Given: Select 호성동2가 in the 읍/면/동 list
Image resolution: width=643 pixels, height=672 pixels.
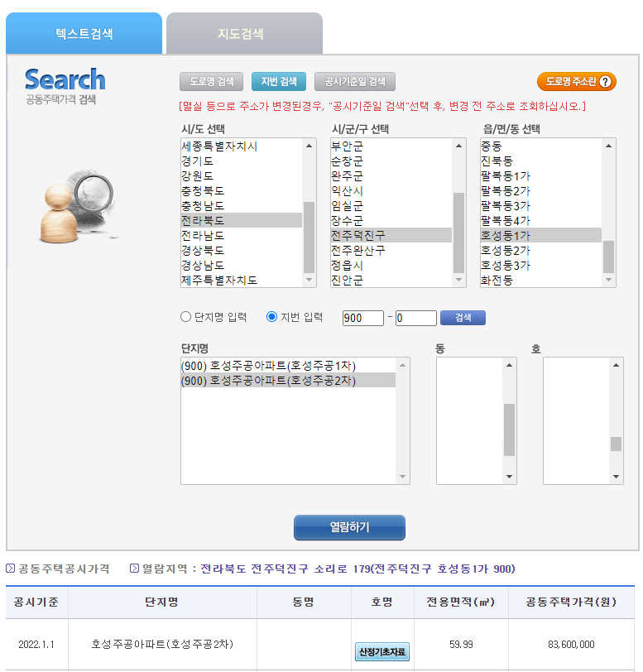Looking at the screenshot, I should [x=541, y=250].
